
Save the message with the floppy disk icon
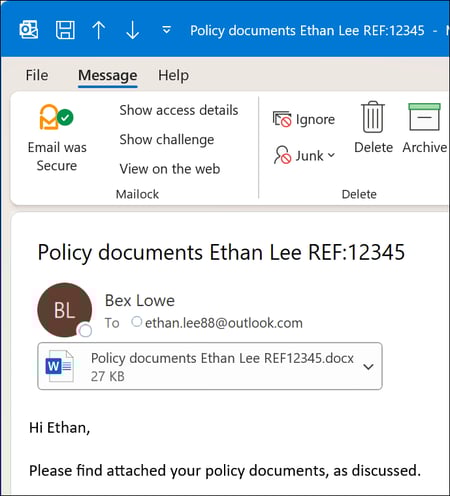(65, 30)
